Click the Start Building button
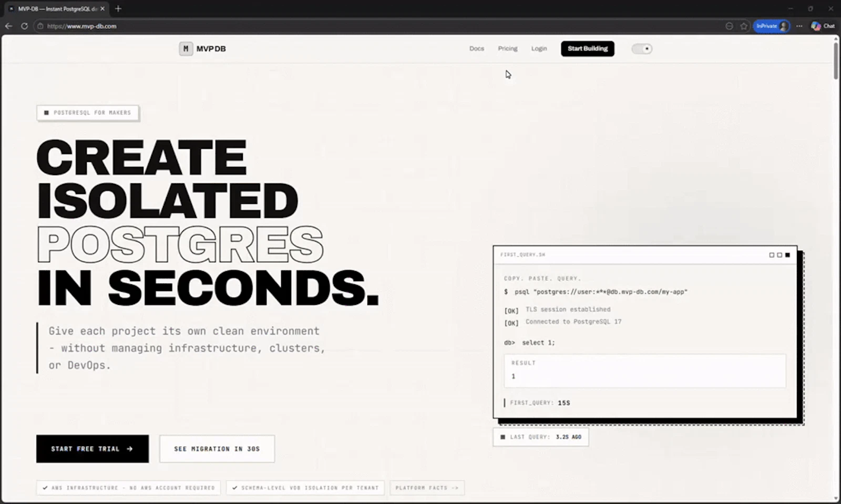This screenshot has width=841, height=504. tap(588, 49)
